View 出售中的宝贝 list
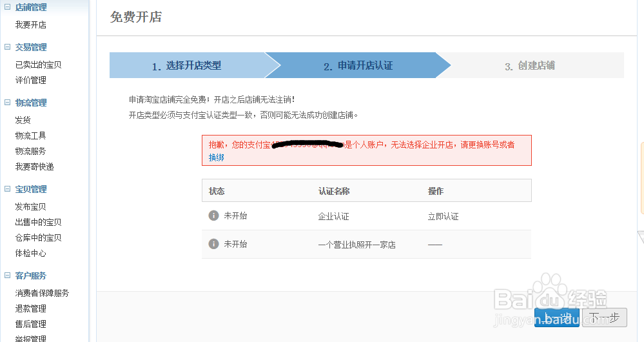The width and height of the screenshot is (644, 342). [x=38, y=222]
